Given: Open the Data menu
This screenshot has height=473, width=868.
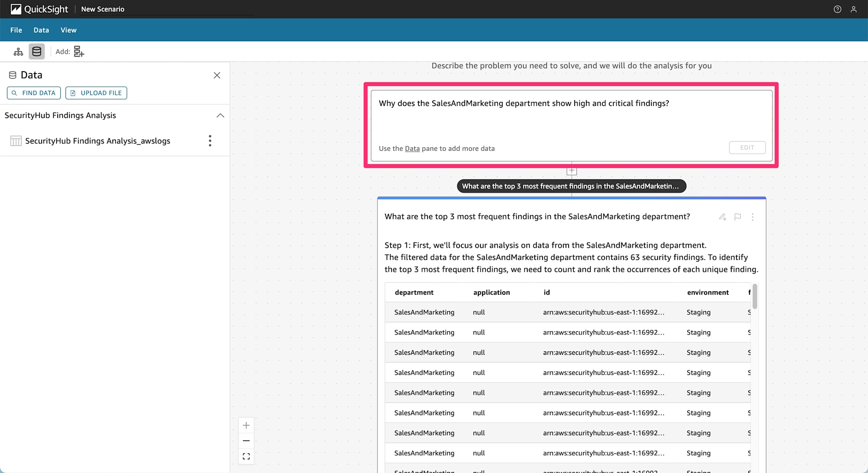Looking at the screenshot, I should 41,30.
